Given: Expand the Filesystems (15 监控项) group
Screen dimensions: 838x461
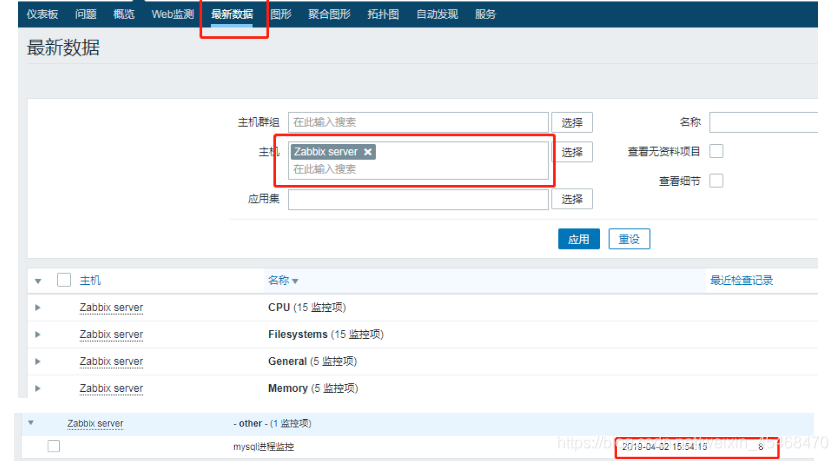Looking at the screenshot, I should click(37, 334).
